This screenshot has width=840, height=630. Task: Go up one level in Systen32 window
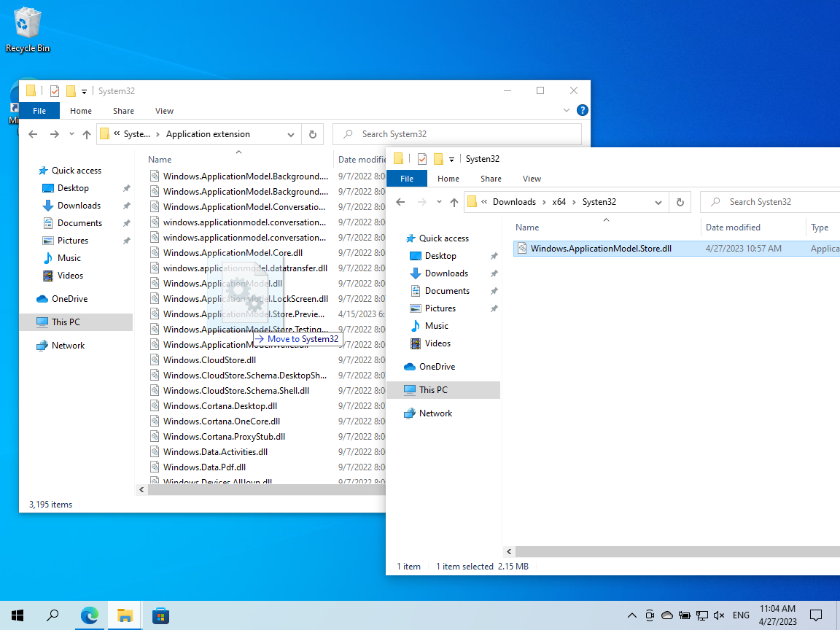[454, 202]
